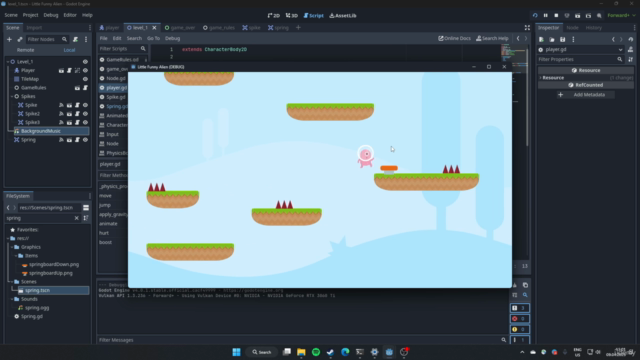Click the Windows Start button
The height and width of the screenshot is (360, 640).
[x=236, y=352]
